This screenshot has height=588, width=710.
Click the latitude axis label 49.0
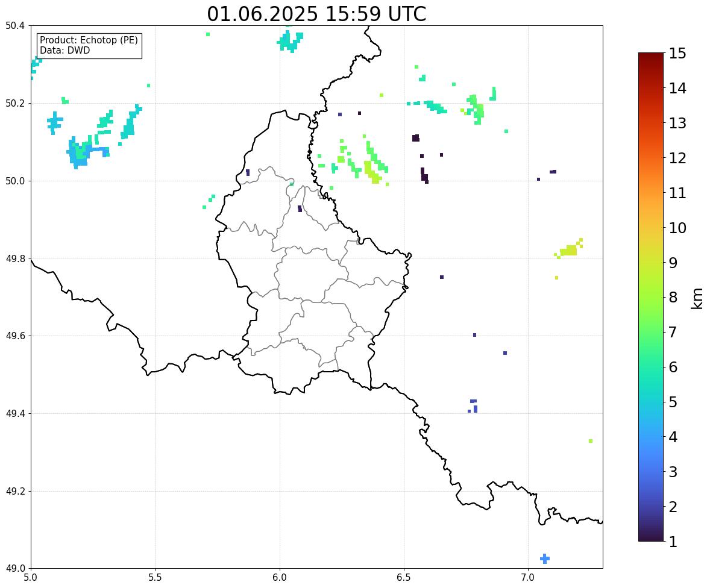point(14,569)
